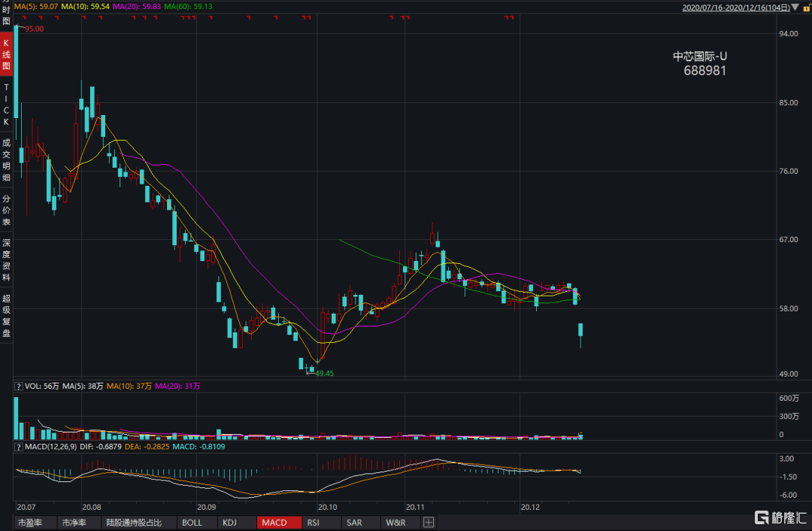Click the MACD(12,26,9) parameter label
The image size is (812, 531).
click(x=51, y=447)
